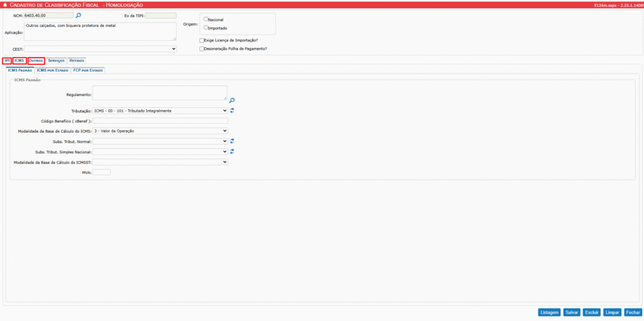Viewport: 644px width, 321px height.
Task: Open the CEST dropdown
Action: point(101,48)
